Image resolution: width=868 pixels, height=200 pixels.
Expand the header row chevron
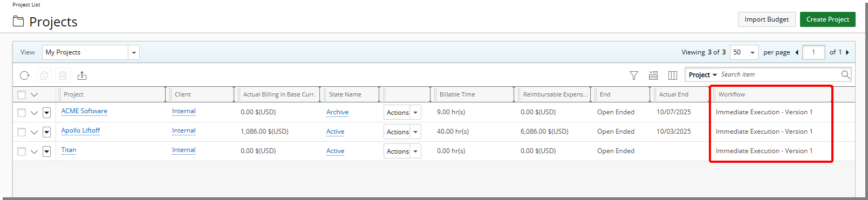click(35, 95)
